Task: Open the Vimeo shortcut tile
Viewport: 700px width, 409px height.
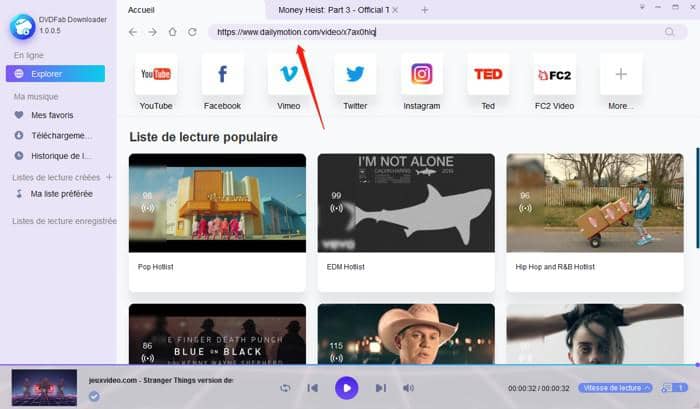Action: click(288, 74)
